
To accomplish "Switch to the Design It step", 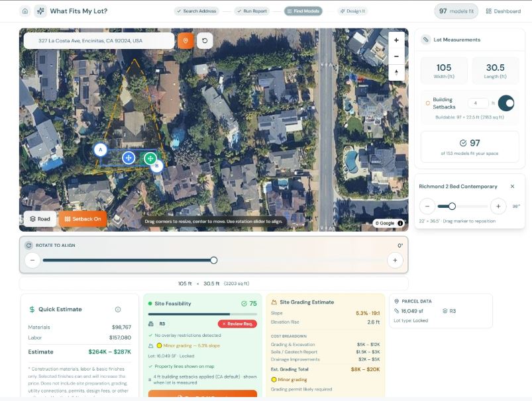I will [x=352, y=11].
